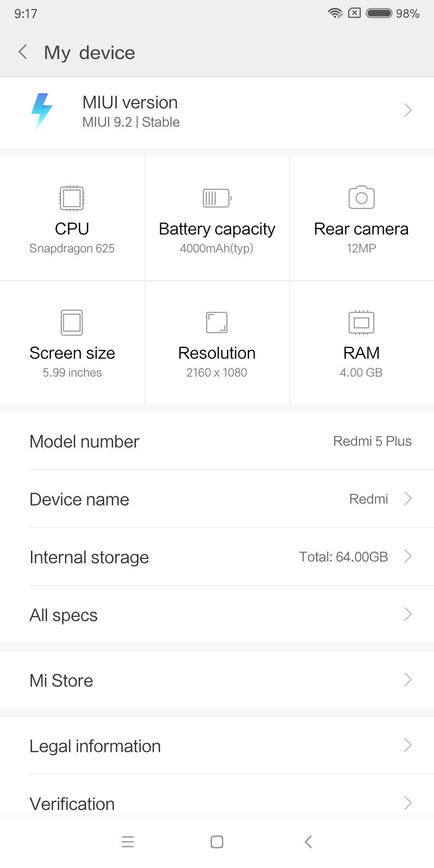434x868 pixels.
Task: Tap the back arrow beside My device
Action: point(23,52)
